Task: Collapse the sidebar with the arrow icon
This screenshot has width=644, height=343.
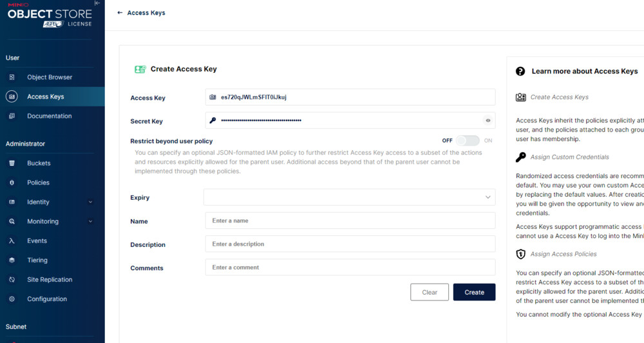Action: pos(97,3)
